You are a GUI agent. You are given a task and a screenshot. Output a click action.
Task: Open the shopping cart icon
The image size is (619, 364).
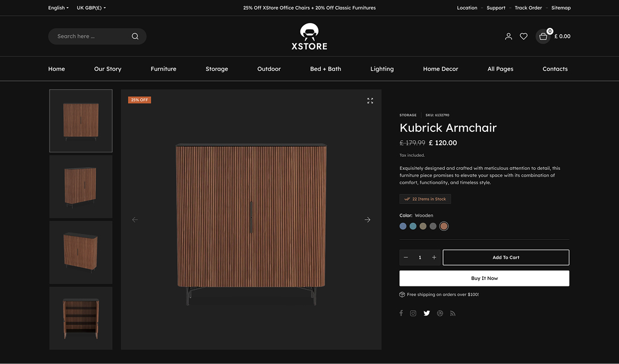click(543, 36)
